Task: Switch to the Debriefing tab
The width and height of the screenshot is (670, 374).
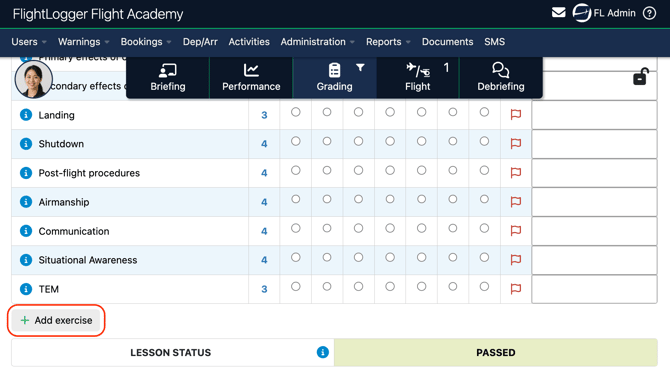Action: pyautogui.click(x=501, y=77)
